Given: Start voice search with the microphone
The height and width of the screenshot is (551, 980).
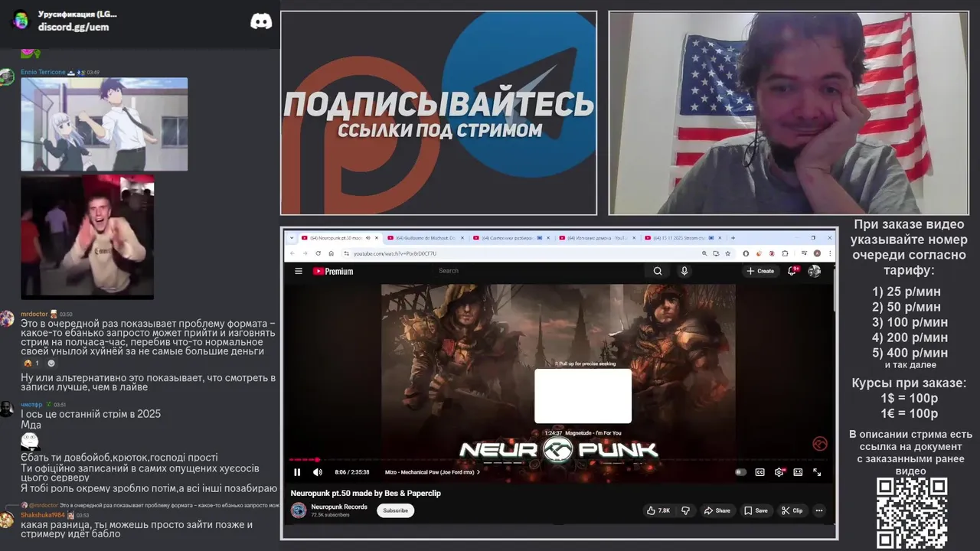Looking at the screenshot, I should pyautogui.click(x=684, y=271).
